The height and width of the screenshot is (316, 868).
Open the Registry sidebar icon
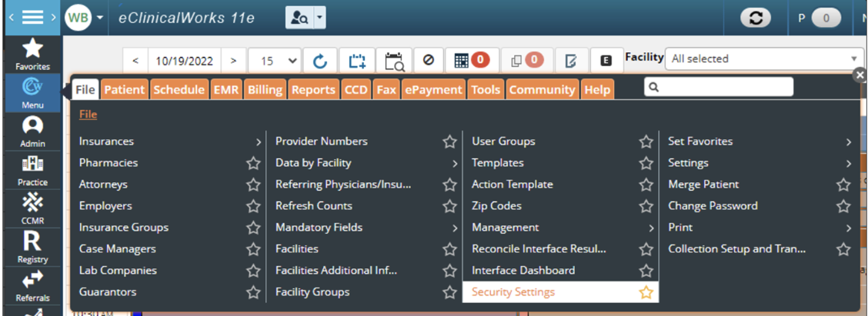(32, 248)
